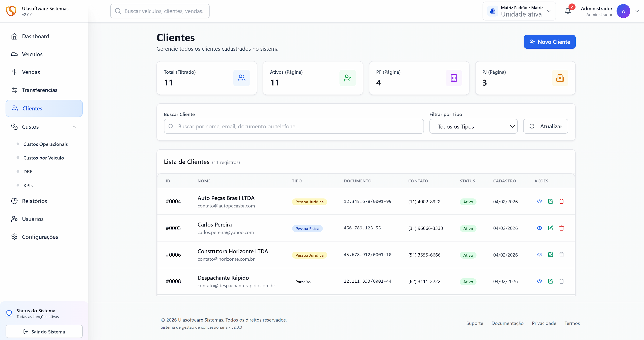This screenshot has height=340, width=644.
Task: Click the Buscar Cliente search field
Action: coord(294,126)
